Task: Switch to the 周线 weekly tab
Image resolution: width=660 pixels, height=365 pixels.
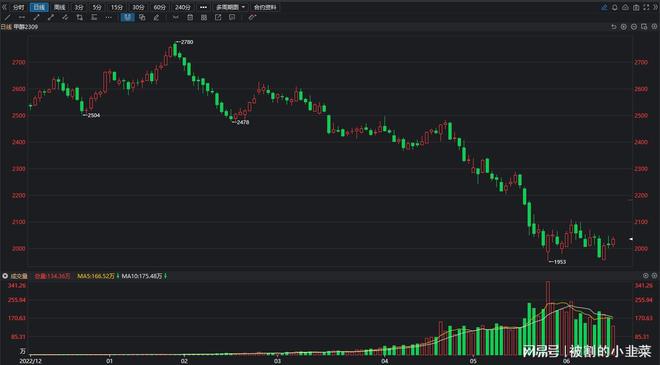Action: click(60, 8)
